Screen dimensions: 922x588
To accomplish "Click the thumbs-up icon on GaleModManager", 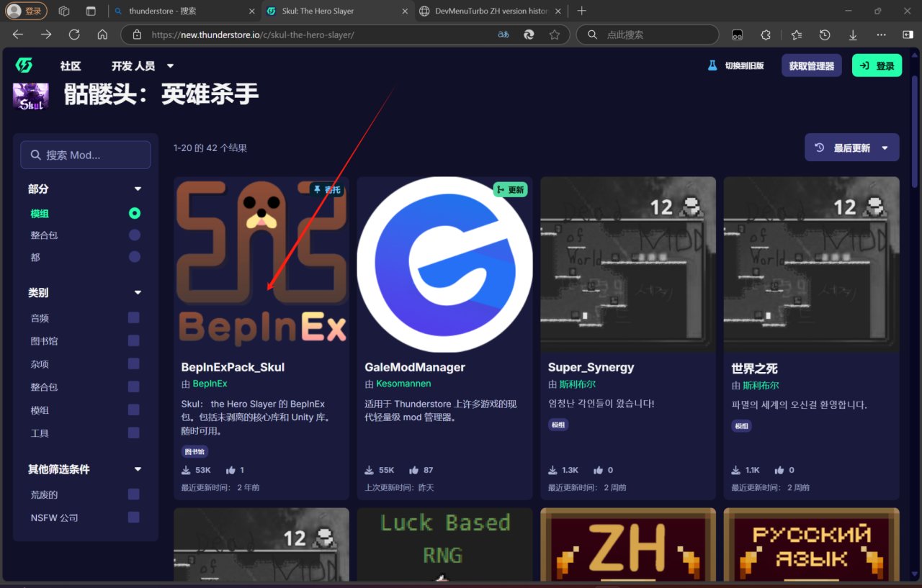I will coord(414,470).
